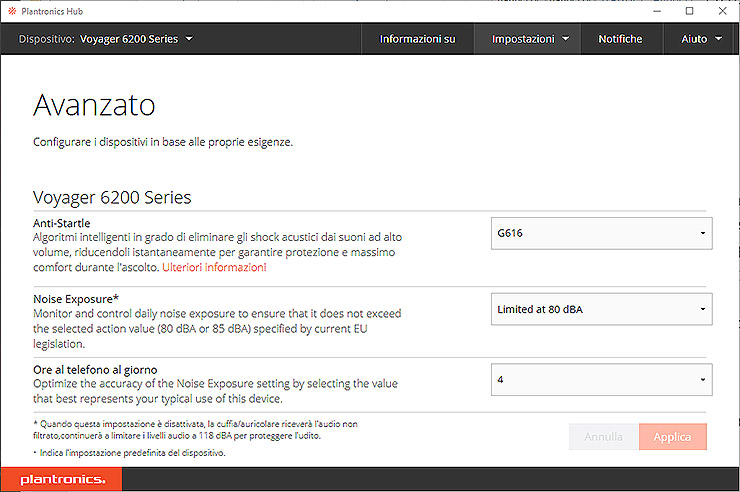The height and width of the screenshot is (492, 740).
Task: Click the Avanzato page heading
Action: click(x=94, y=105)
